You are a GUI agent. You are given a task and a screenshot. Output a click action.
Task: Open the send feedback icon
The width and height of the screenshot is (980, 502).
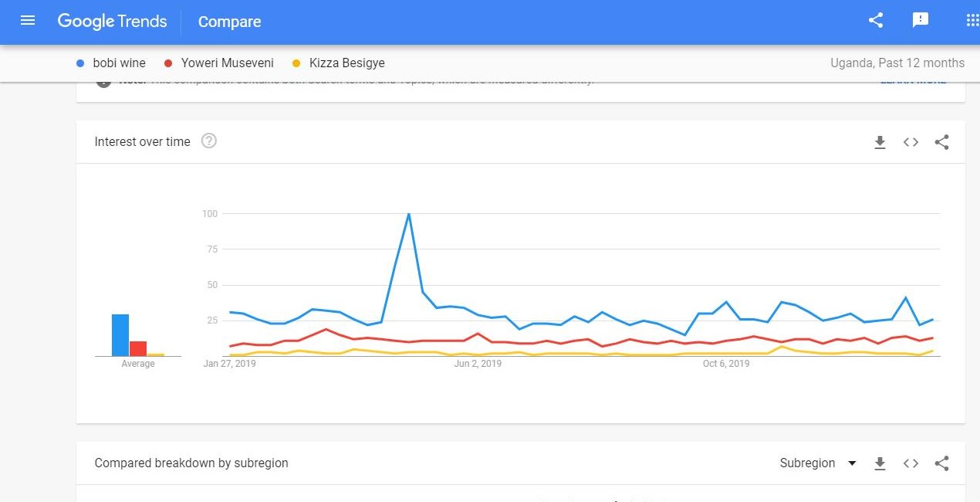tap(921, 21)
